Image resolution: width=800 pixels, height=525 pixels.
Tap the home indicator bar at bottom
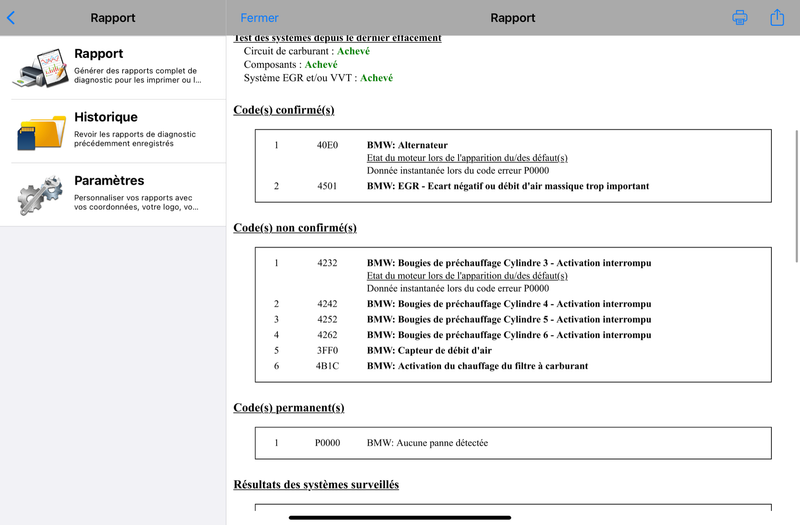[x=400, y=517]
